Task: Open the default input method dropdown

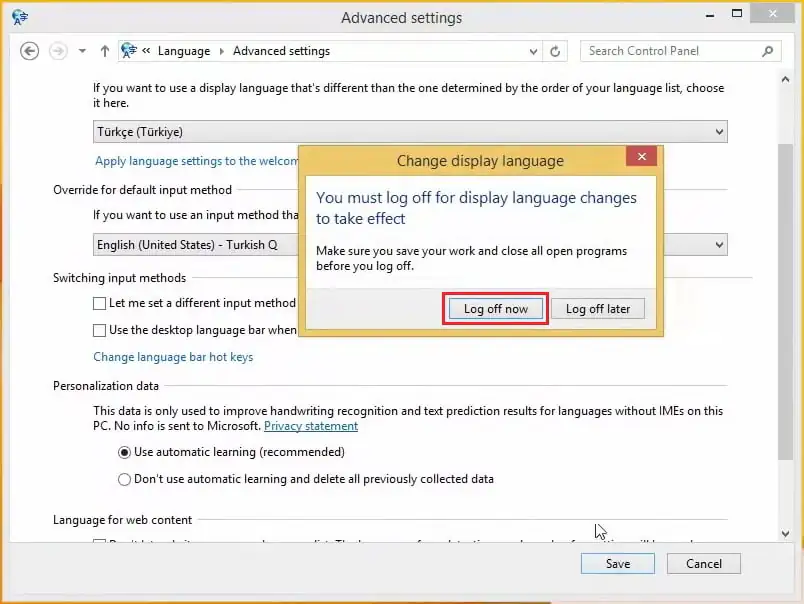Action: click(x=718, y=244)
